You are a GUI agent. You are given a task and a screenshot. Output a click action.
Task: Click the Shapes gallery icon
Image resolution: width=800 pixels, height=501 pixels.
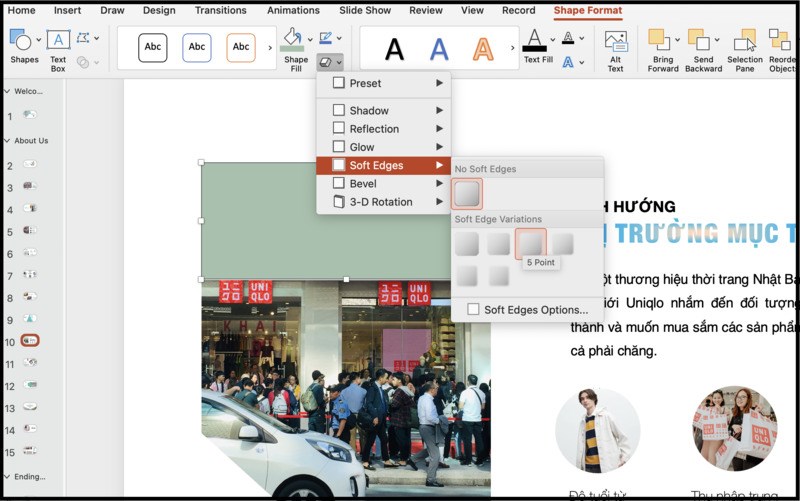[20, 39]
